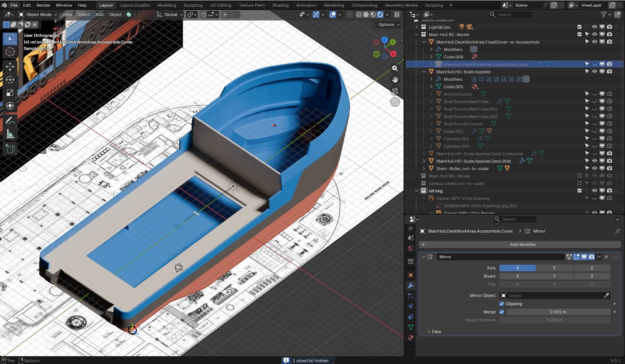Click the zoom magnifier viewport icon
This screenshot has width=625, height=364.
(x=395, y=68)
